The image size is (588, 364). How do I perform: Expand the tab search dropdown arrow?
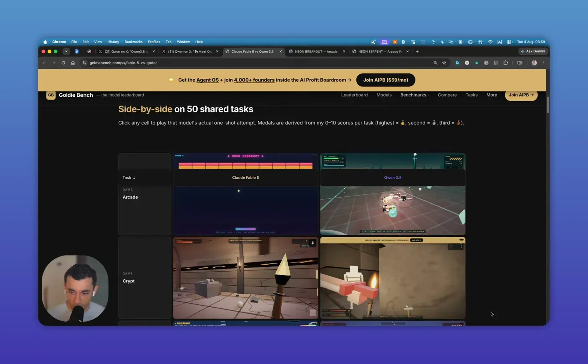66,51
